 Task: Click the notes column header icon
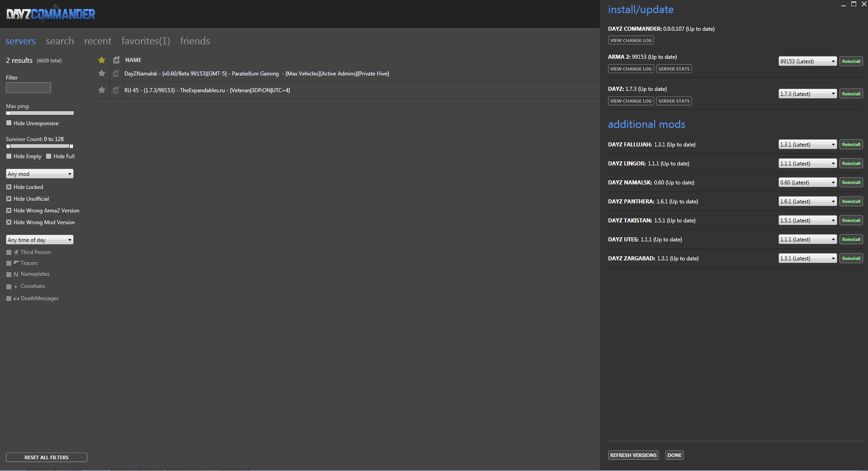(116, 60)
